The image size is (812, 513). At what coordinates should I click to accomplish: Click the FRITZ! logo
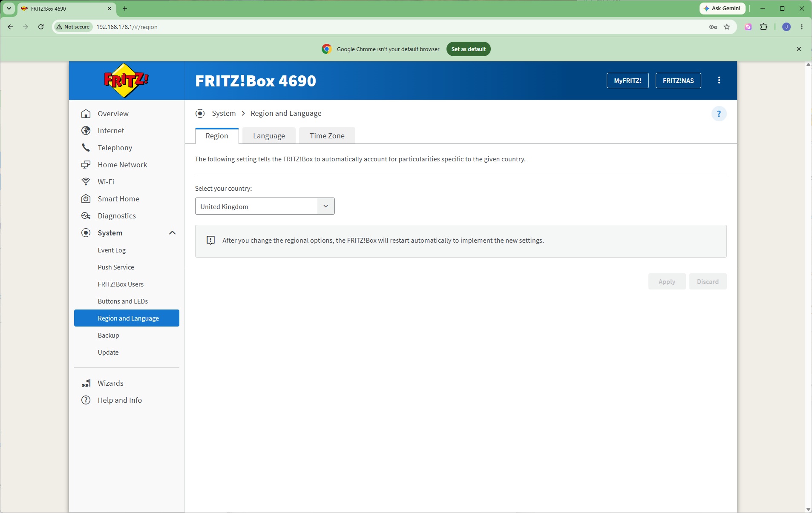pyautogui.click(x=126, y=80)
